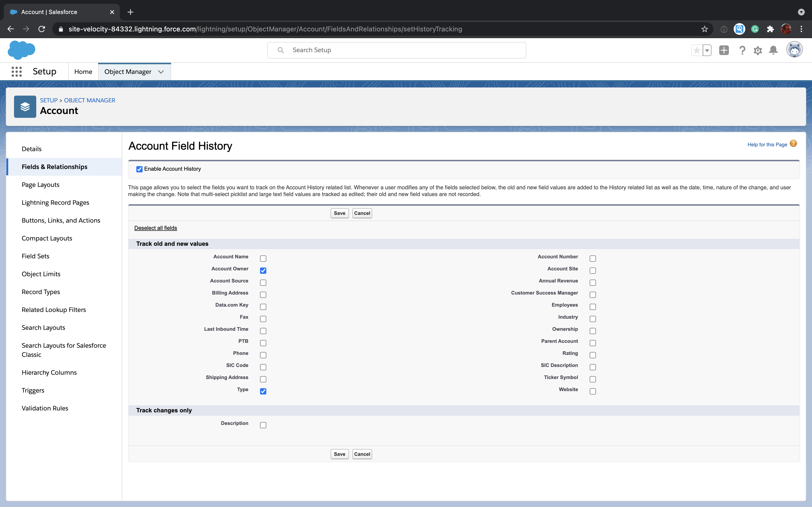
Task: Click the Salesforce cloud home icon
Action: pyautogui.click(x=22, y=50)
